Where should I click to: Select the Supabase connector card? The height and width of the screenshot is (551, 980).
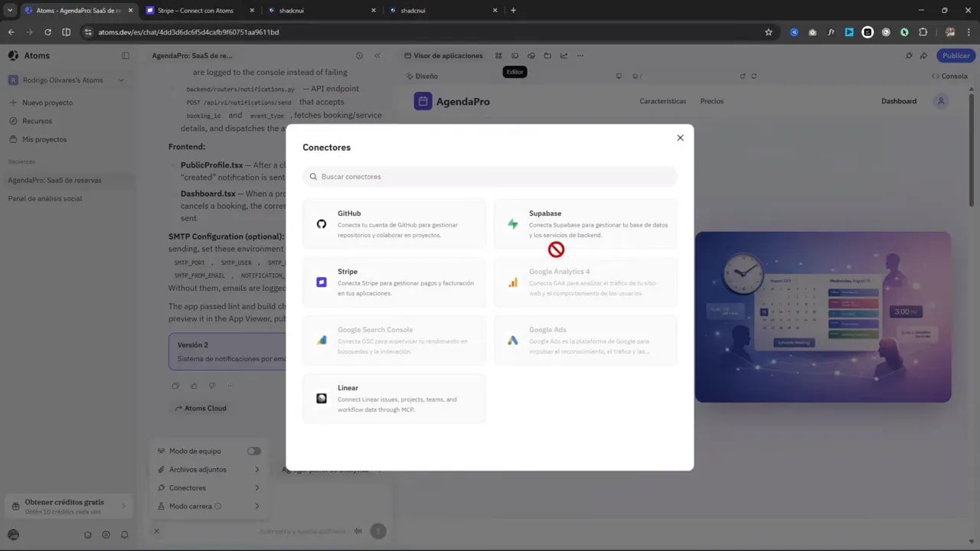[586, 224]
